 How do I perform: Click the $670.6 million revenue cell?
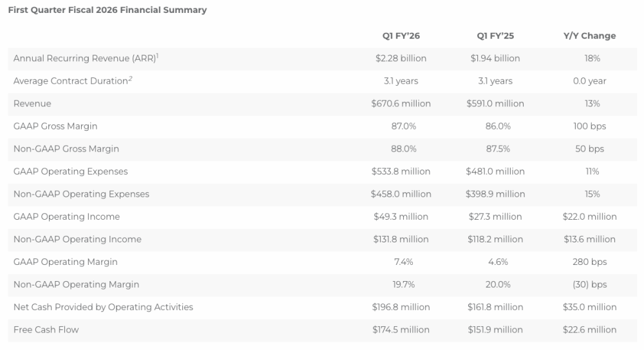[401, 104]
